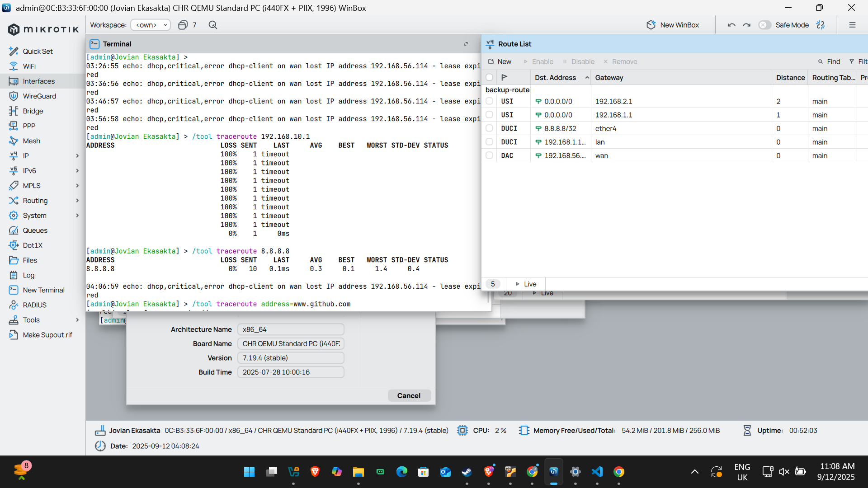Open Queues from the sidebar

35,230
